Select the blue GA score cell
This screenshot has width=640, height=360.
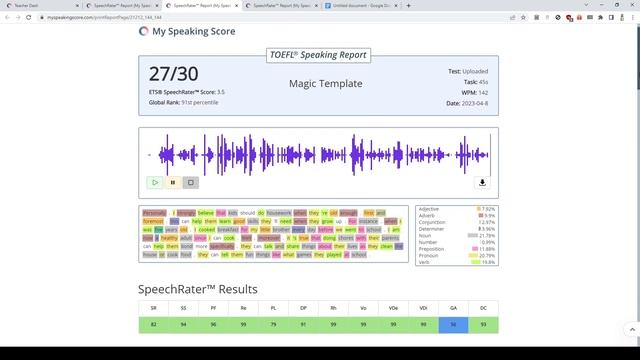point(453,325)
